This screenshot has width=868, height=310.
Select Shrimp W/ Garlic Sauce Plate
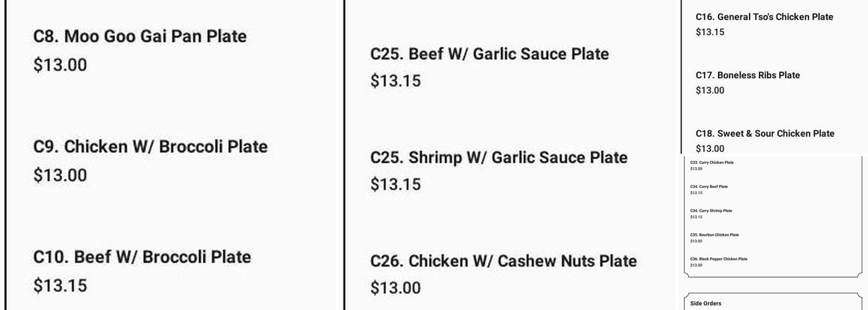pyautogui.click(x=498, y=158)
